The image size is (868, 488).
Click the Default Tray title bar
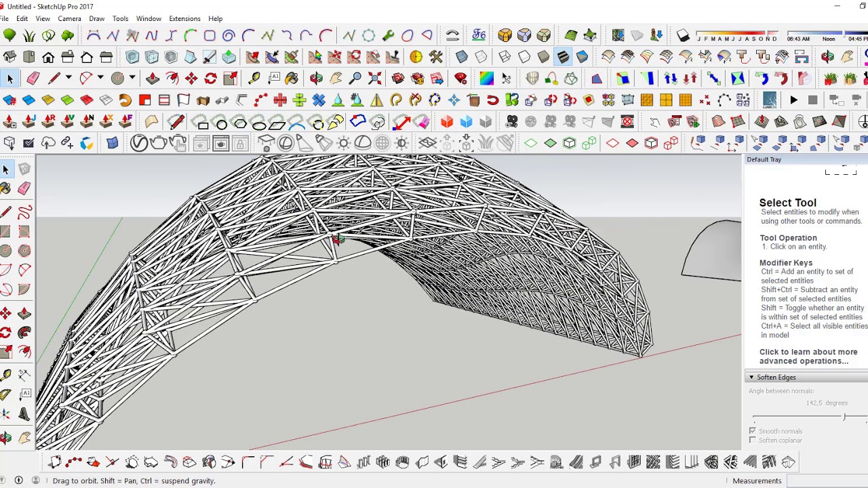click(806, 160)
